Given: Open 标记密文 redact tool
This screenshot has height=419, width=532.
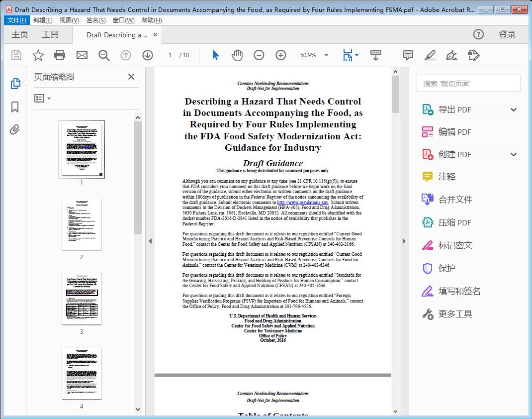Looking at the screenshot, I should click(447, 245).
